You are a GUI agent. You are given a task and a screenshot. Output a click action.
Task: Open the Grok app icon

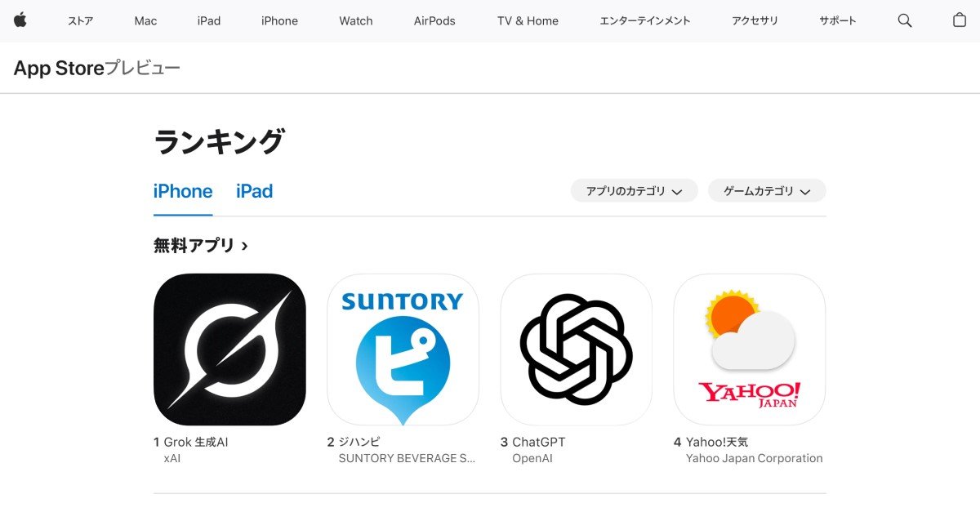229,349
